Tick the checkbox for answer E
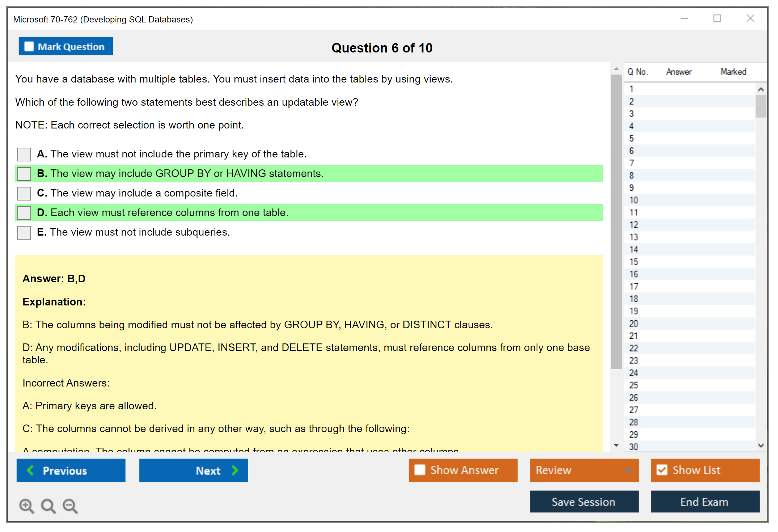Viewport: 778px width, 532px height. 24,232
